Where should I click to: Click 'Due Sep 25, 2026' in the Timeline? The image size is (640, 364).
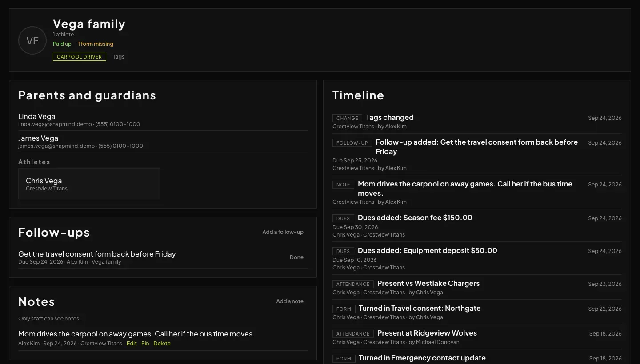coord(355,161)
